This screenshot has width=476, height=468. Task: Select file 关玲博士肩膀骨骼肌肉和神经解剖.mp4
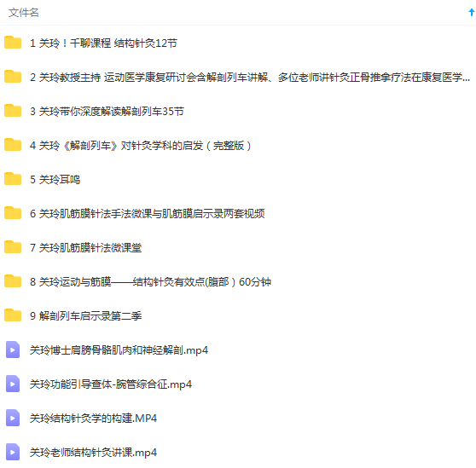pyautogui.click(x=119, y=350)
